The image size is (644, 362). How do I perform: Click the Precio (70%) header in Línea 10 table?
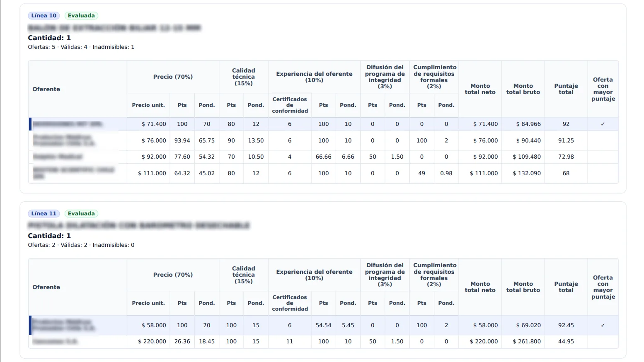point(173,77)
